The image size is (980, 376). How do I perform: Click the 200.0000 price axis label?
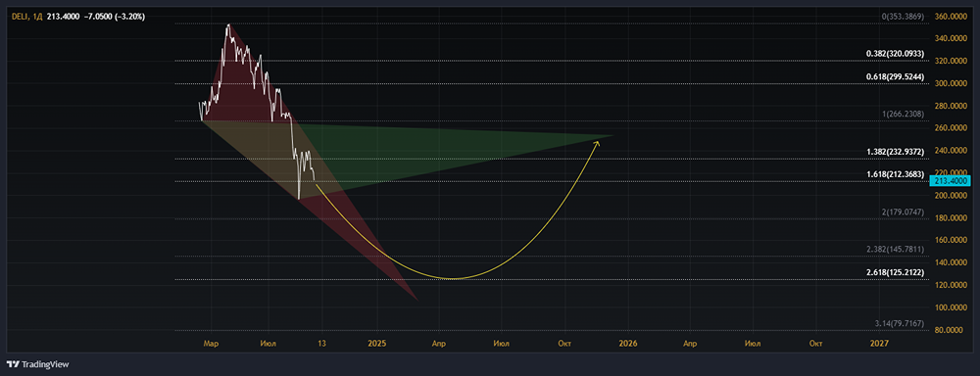point(950,196)
